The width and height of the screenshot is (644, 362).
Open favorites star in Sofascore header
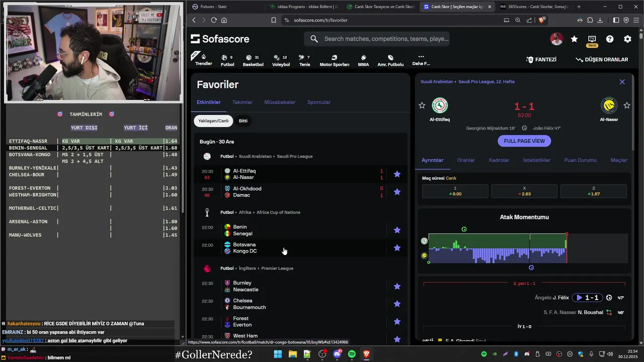tap(574, 39)
